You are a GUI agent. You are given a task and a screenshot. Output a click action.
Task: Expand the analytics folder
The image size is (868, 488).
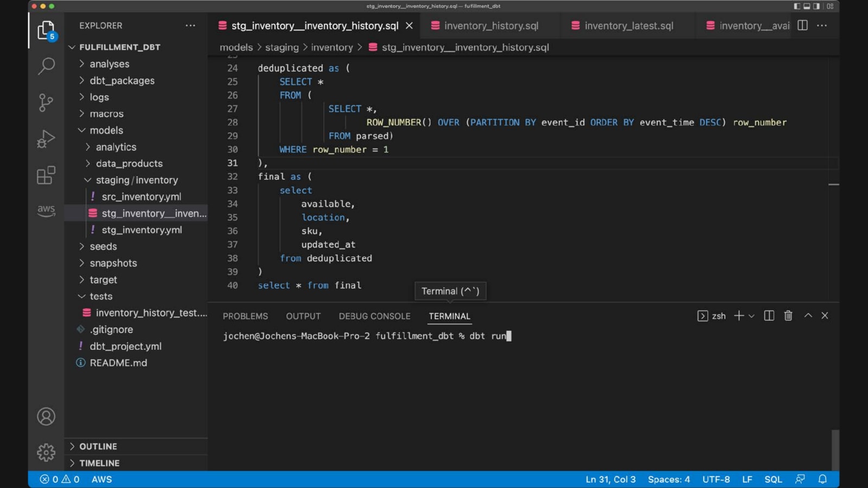136,147
